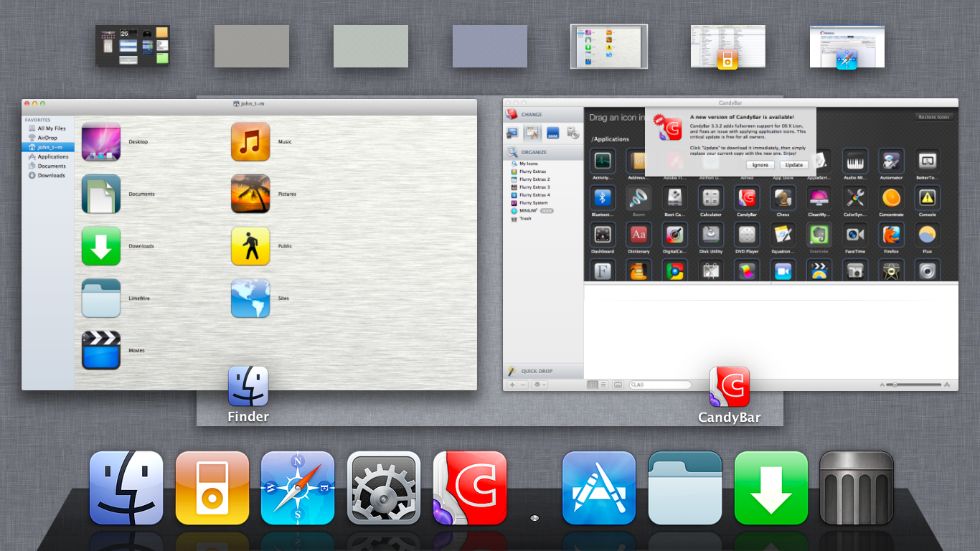Viewport: 980px width, 551px height.
Task: Select the Audio MIDI piano icon in CandyBar
Action: [x=855, y=160]
